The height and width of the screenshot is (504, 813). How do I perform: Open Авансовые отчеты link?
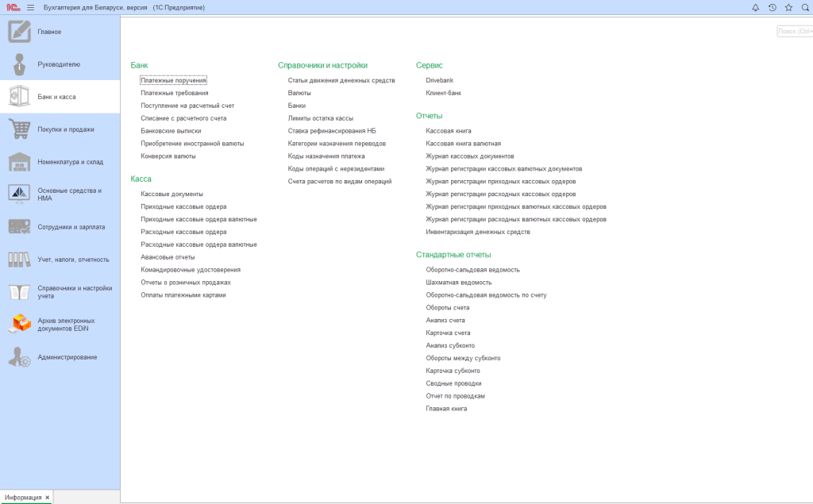pyautogui.click(x=168, y=257)
